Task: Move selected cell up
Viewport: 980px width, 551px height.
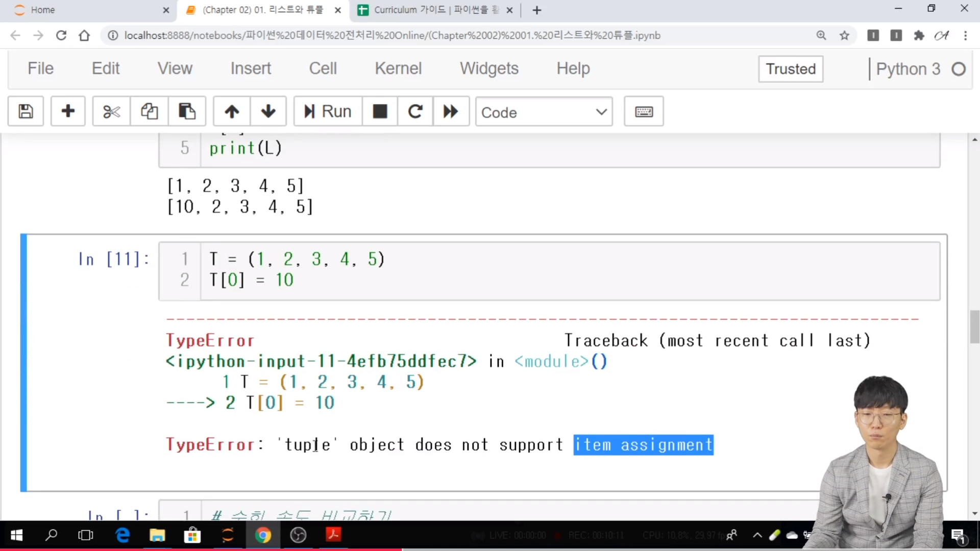Action: coord(232,111)
